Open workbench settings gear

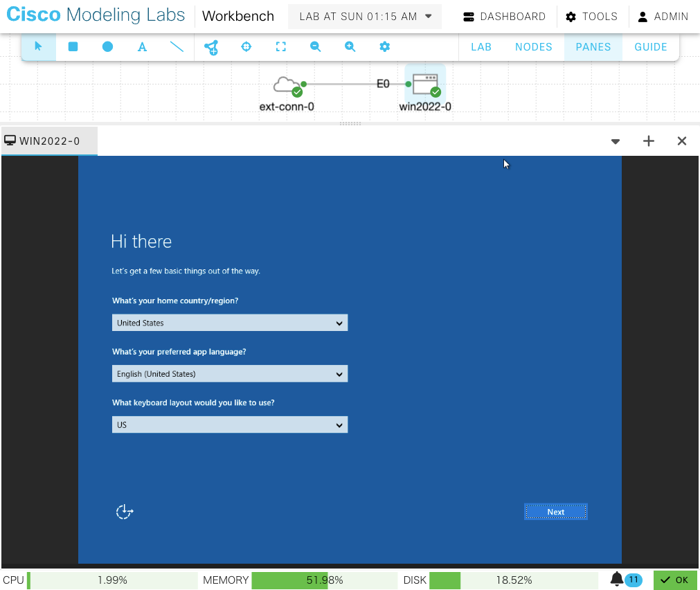click(384, 46)
